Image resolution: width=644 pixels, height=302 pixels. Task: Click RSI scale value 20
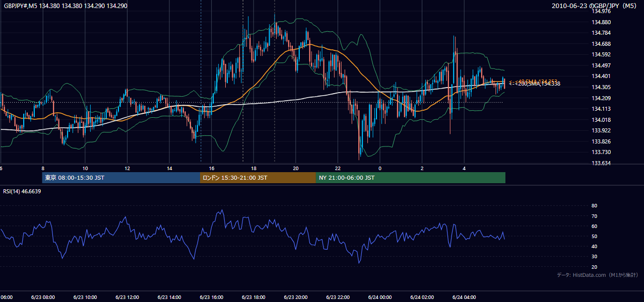(x=594, y=267)
